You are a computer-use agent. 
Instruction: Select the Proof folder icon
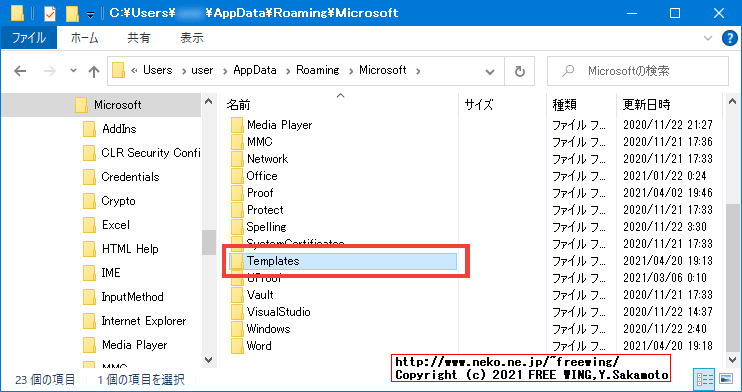(x=237, y=193)
